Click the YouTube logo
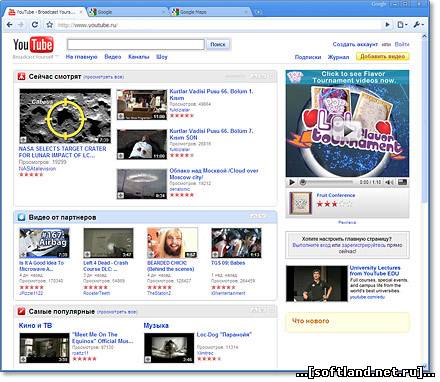Image resolution: width=440 pixels, height=382 pixels. [33, 45]
